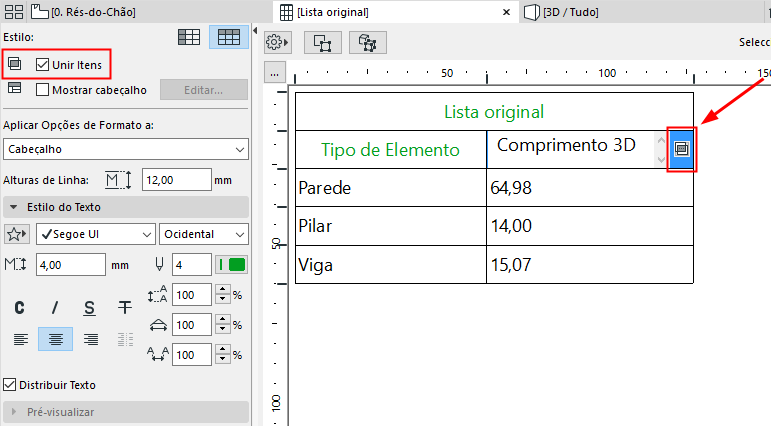Toggle the Distribuir Texto checkbox

click(x=10, y=384)
